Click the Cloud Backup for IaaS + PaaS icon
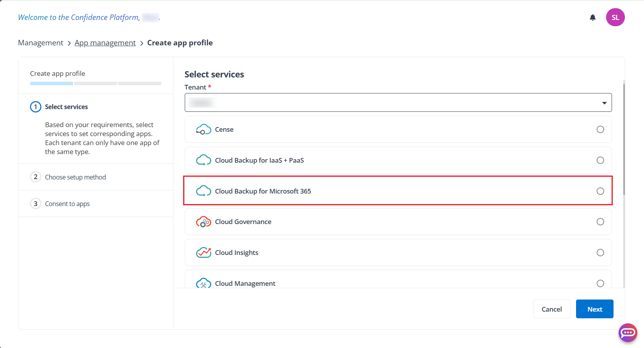The width and height of the screenshot is (644, 348). pyautogui.click(x=203, y=160)
